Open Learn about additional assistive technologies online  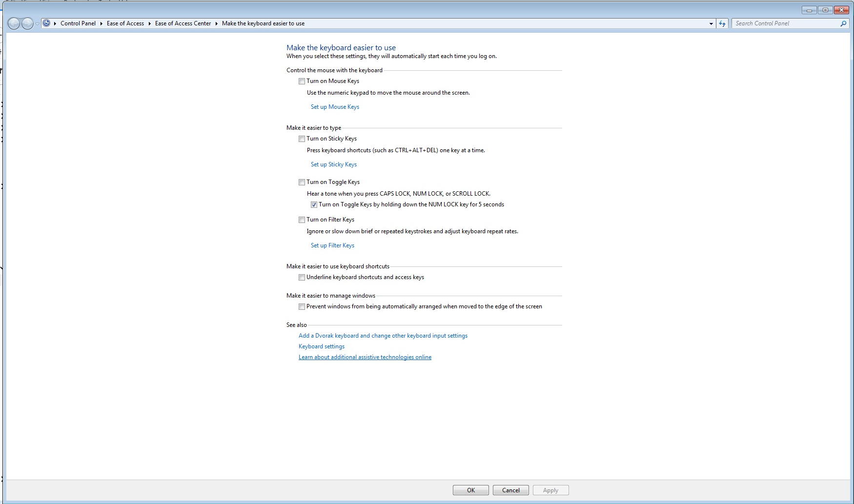(x=365, y=357)
